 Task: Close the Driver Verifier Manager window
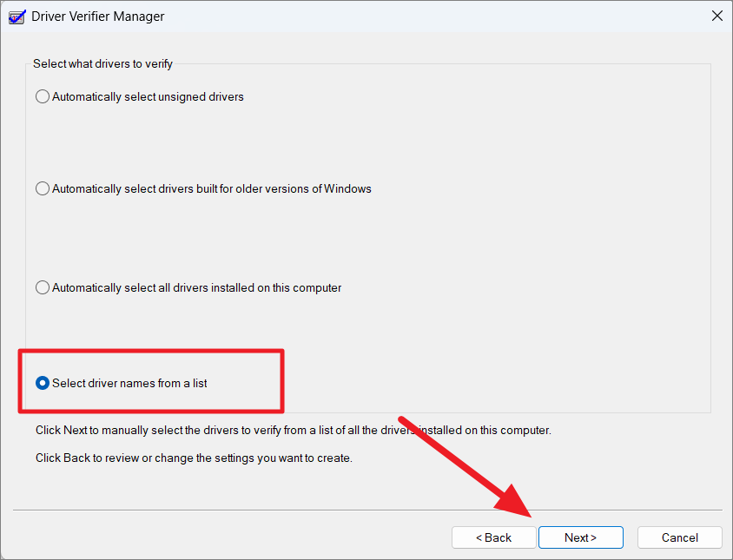click(x=716, y=16)
